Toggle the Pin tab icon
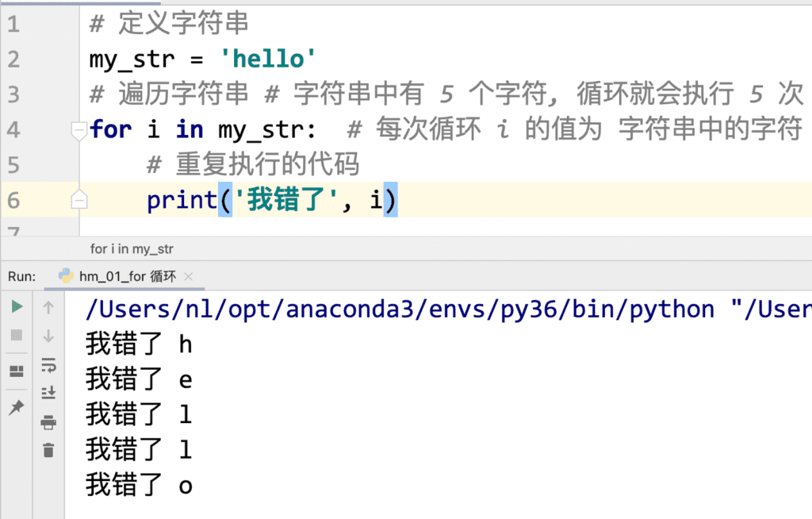812x519 pixels. click(x=17, y=408)
